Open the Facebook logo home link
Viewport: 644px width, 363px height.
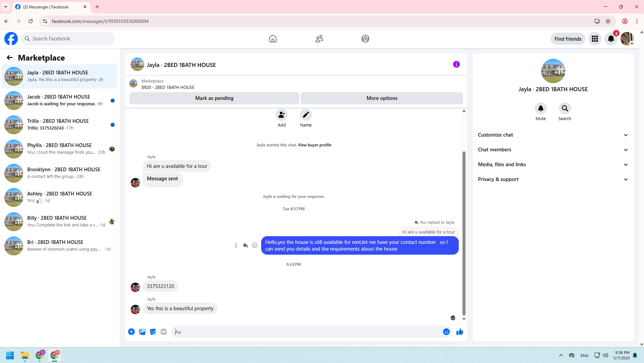coord(11,39)
